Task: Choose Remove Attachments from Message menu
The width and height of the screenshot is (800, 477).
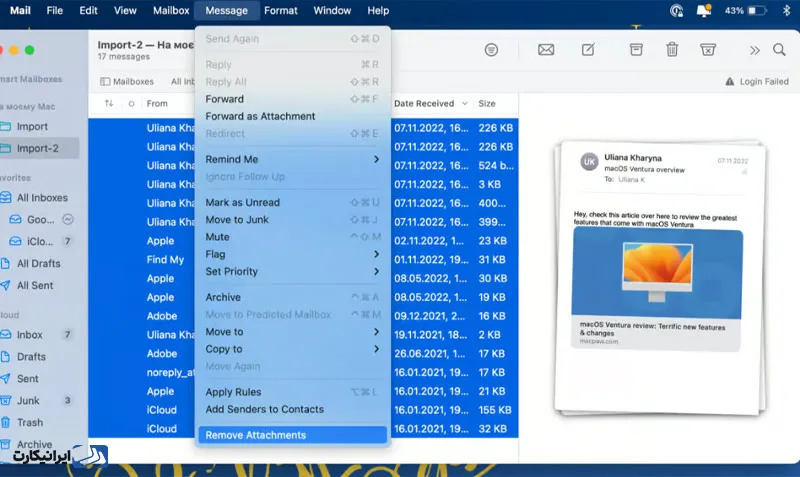Action: (x=292, y=435)
